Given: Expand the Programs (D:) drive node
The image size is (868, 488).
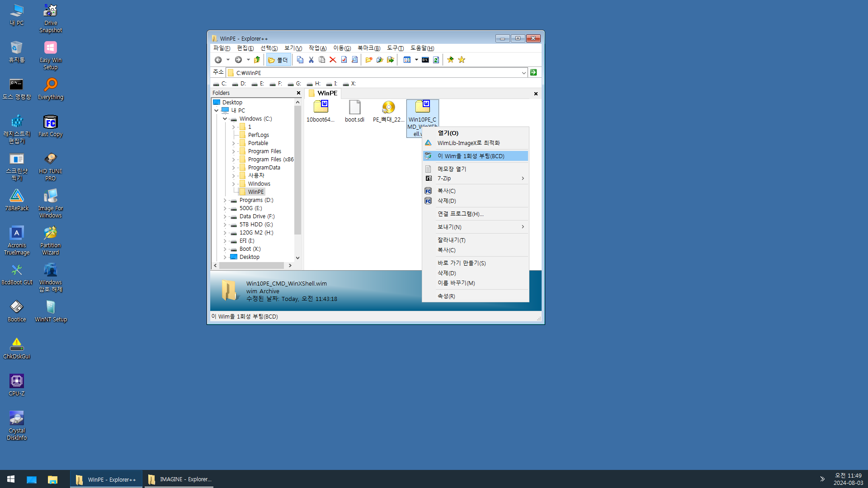Looking at the screenshot, I should pos(225,200).
